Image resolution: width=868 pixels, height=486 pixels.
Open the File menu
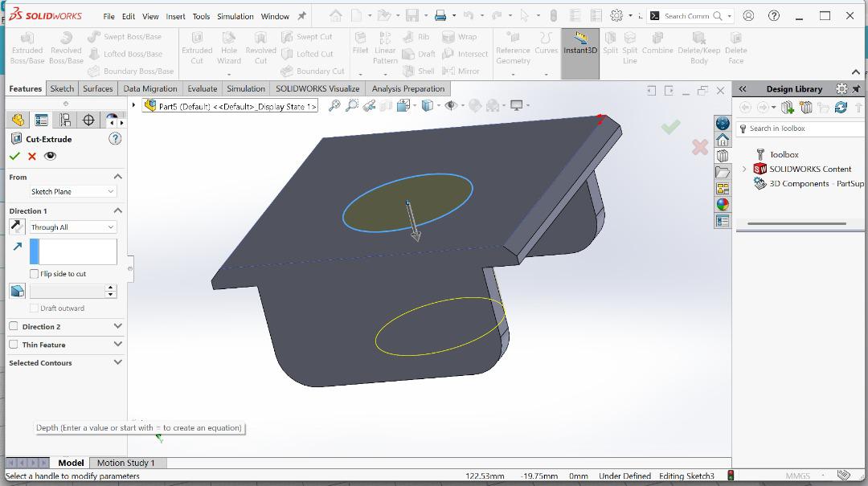[x=109, y=16]
